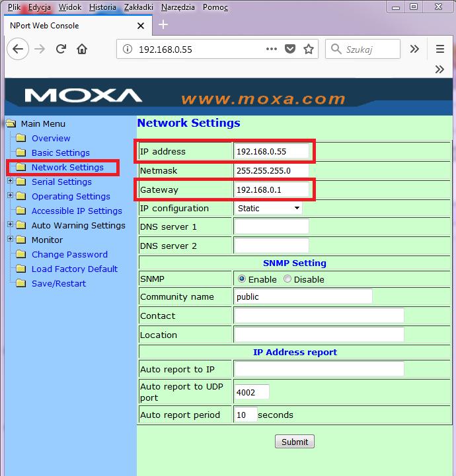Close the NPort Web Console tab
Viewport: 456px width, 476px height.
141,26
